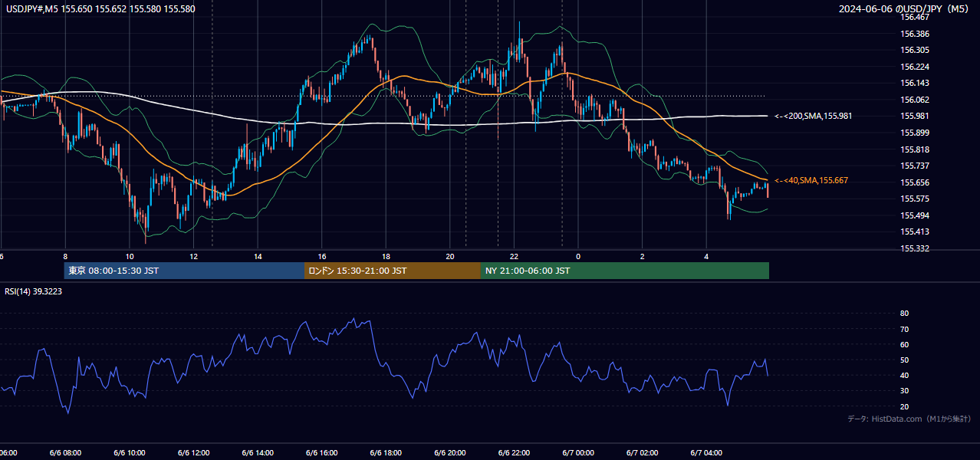Click hour tick 2 under price chart
Viewport: 980px width, 460px height.
coord(642,257)
